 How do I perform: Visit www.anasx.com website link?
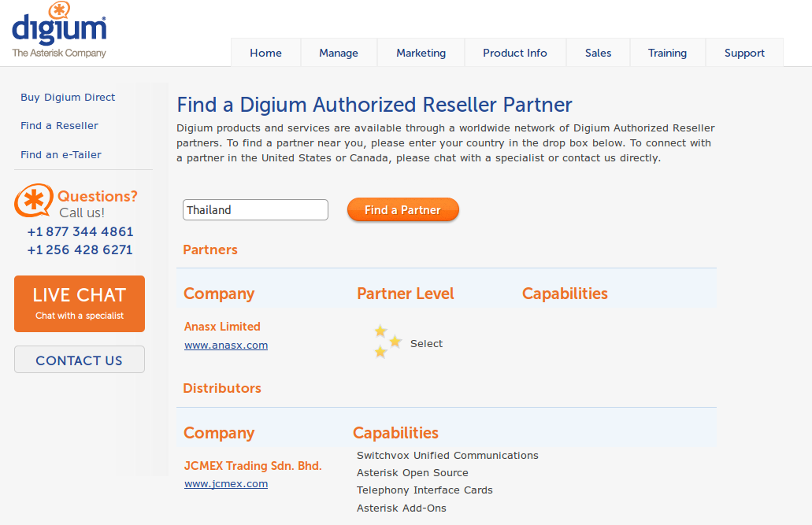click(x=226, y=346)
